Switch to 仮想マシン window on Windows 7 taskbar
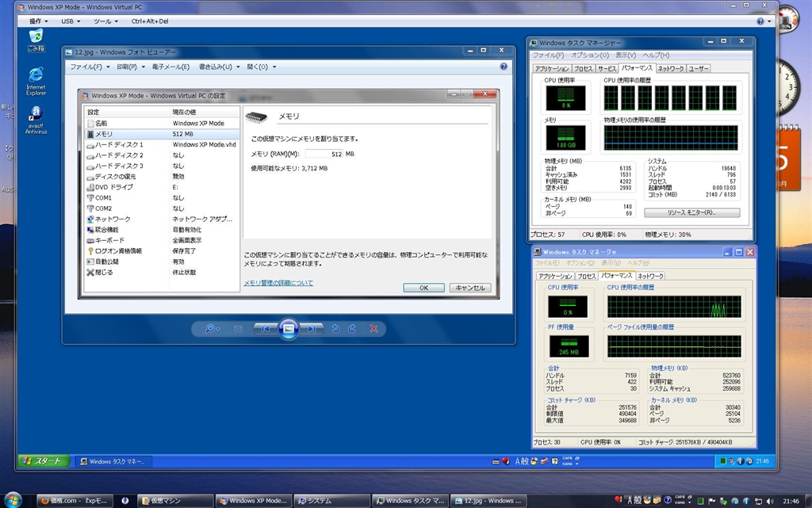This screenshot has height=508, width=812. tap(175, 501)
